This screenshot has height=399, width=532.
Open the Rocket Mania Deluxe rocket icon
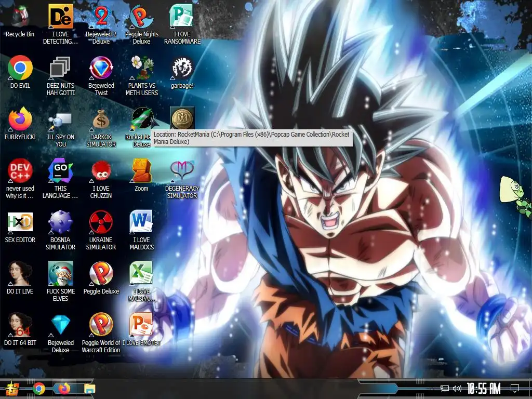click(141, 119)
